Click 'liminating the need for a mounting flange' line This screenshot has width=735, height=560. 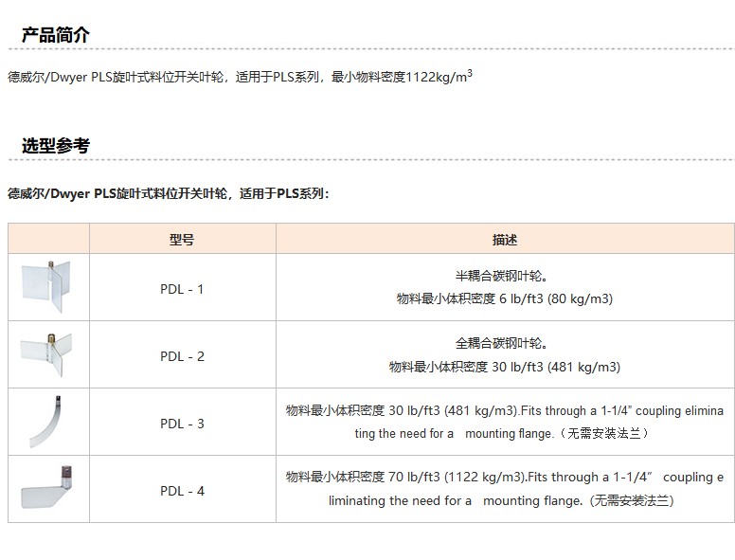(x=501, y=501)
